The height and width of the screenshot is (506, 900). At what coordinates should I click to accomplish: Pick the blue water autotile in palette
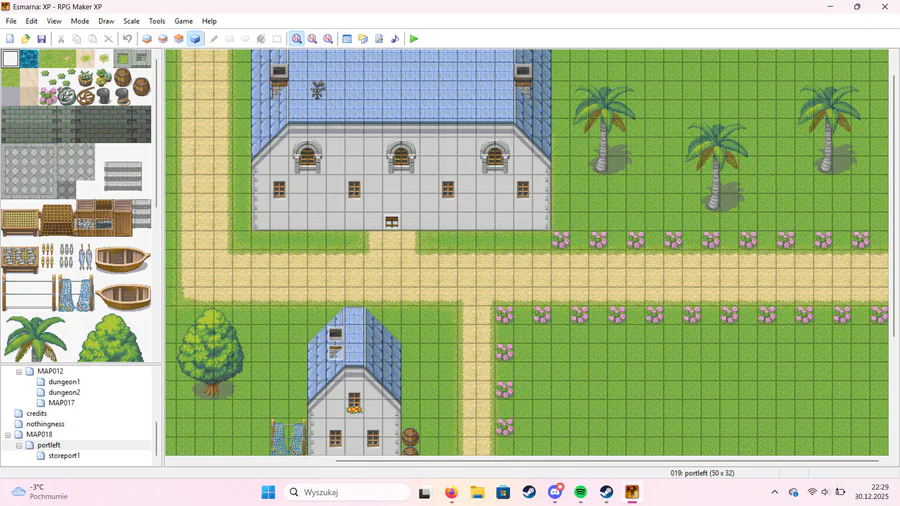click(x=29, y=59)
